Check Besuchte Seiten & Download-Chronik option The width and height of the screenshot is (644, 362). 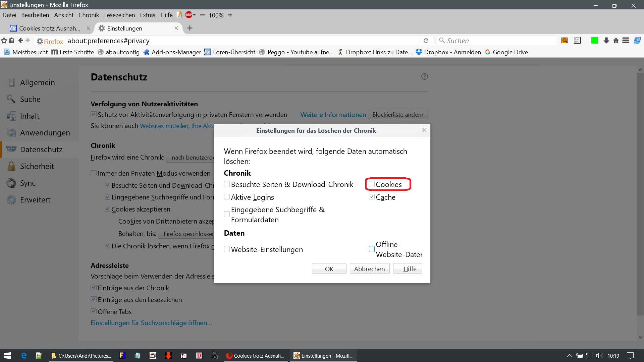227,184
